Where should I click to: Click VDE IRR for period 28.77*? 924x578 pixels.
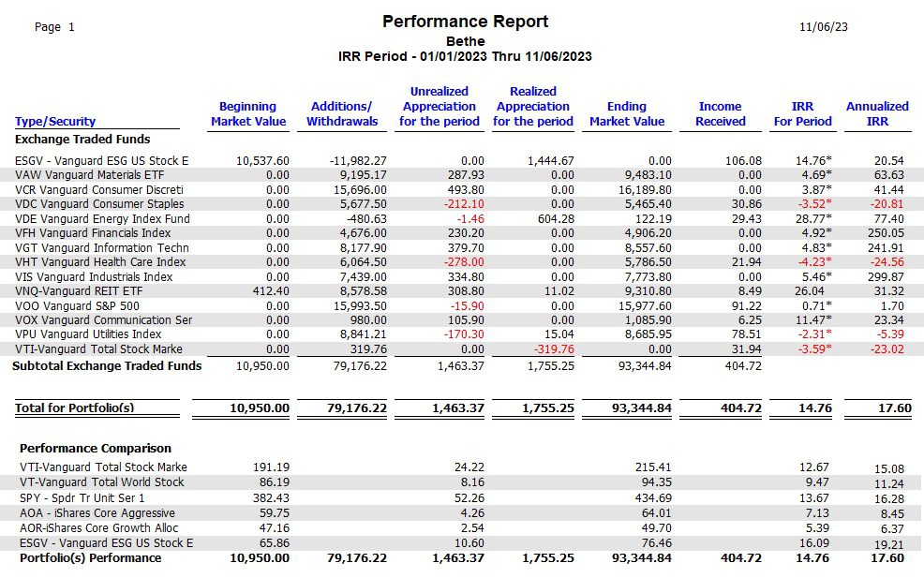(813, 218)
